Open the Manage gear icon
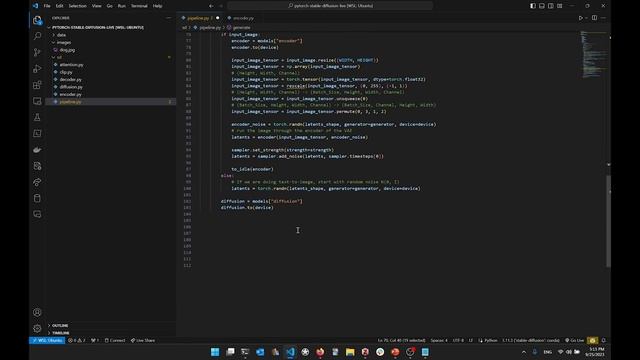 point(37,328)
